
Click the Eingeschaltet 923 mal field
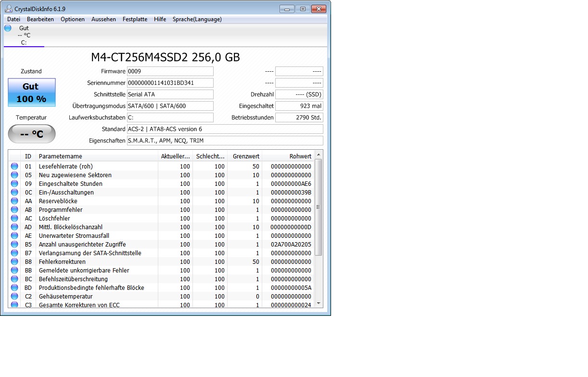tap(299, 106)
